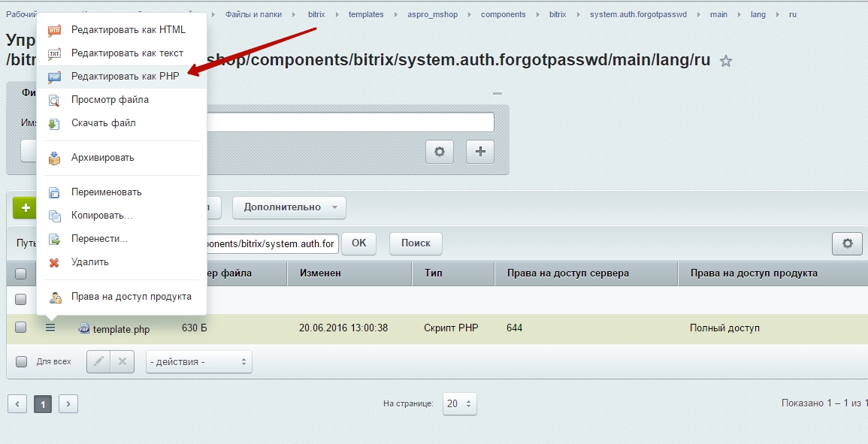
Task: Change items per page dropdown showing 20
Action: pyautogui.click(x=459, y=403)
